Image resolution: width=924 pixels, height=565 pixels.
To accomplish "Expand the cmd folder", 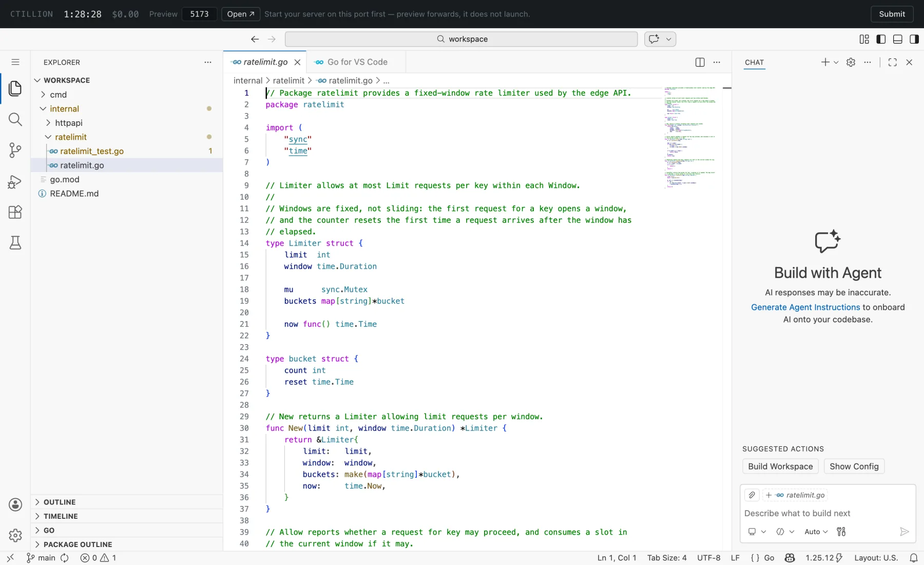I will pos(127,95).
